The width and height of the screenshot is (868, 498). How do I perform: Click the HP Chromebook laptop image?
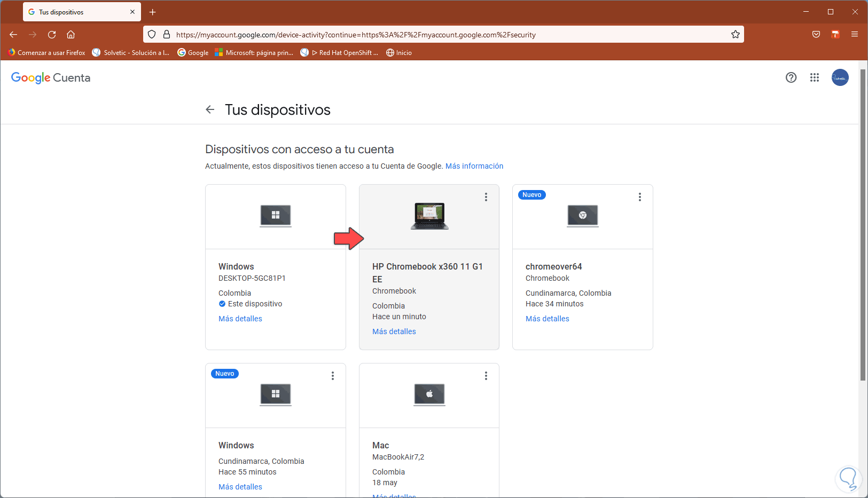coord(429,216)
